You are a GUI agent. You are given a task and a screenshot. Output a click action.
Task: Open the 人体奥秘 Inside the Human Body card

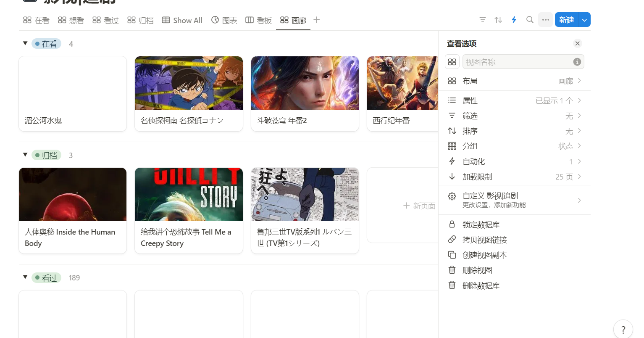point(73,211)
